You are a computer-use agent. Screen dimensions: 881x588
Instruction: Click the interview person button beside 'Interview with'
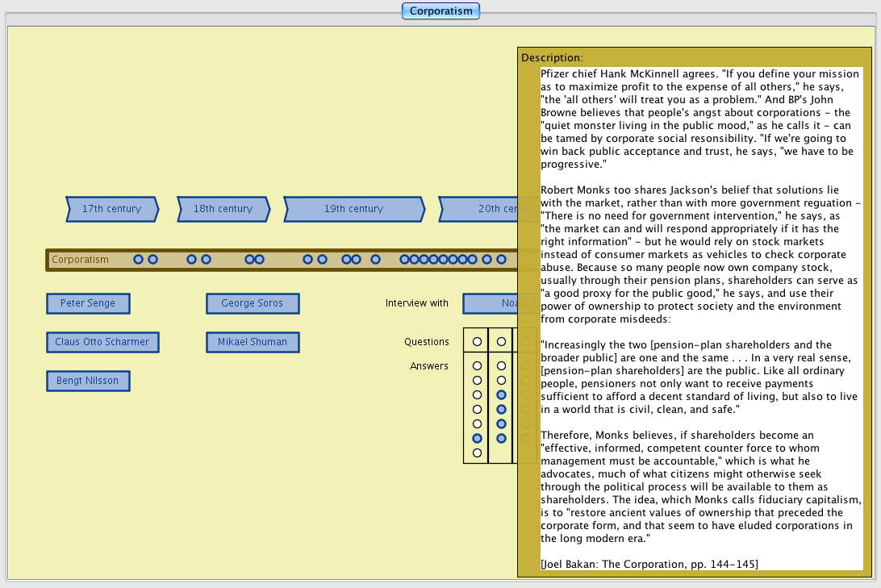(x=490, y=303)
